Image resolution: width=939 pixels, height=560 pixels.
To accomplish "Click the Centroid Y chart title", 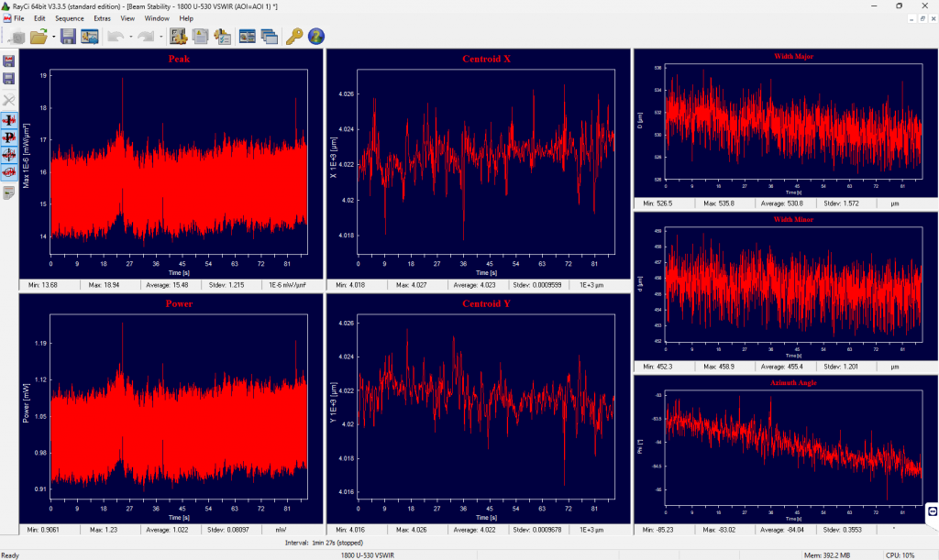I will point(486,304).
